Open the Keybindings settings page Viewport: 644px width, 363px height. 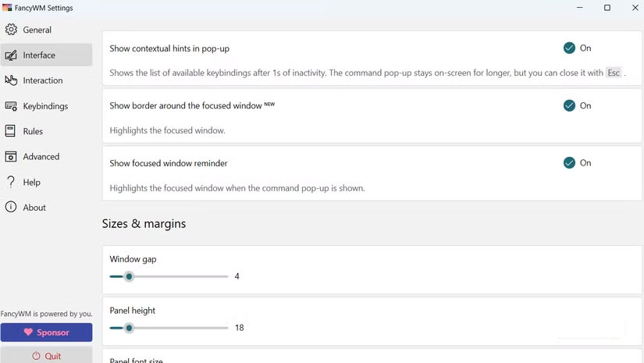(x=45, y=106)
